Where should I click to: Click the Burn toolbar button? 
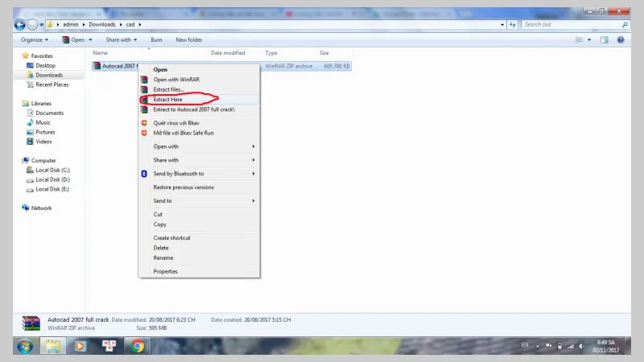[x=156, y=39]
